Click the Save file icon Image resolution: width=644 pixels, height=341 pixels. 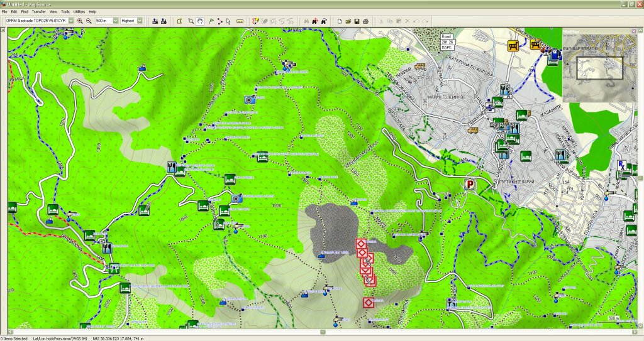coord(357,21)
